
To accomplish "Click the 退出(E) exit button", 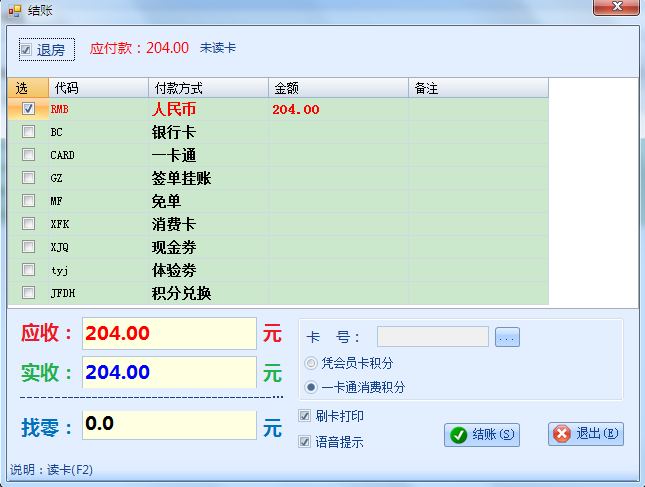I will [x=586, y=434].
